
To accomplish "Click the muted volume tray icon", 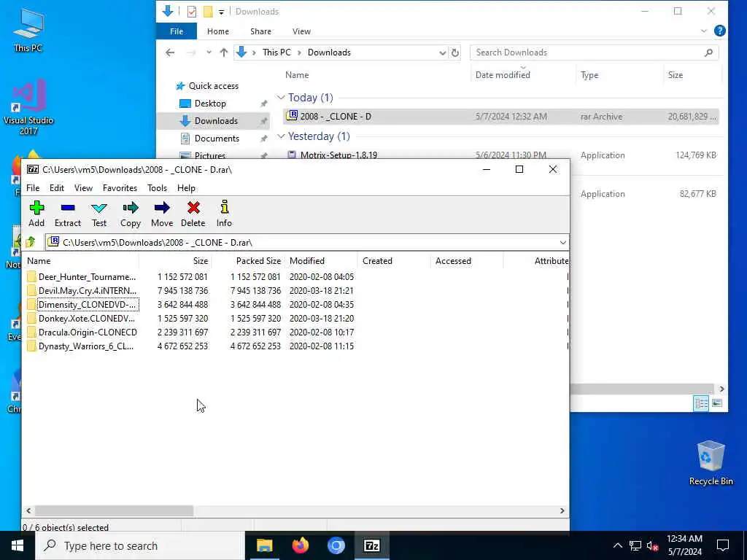I will point(652,545).
